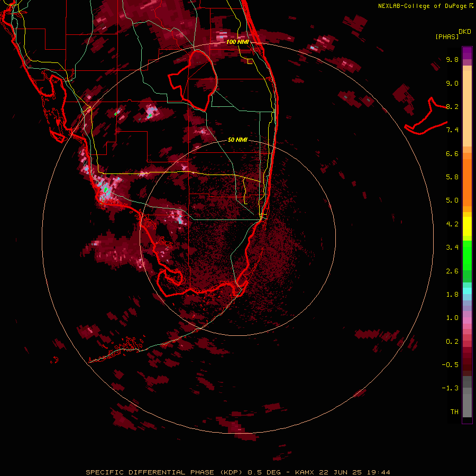Click the -1.3 scale value
The image size is (476, 476).
coord(450,388)
